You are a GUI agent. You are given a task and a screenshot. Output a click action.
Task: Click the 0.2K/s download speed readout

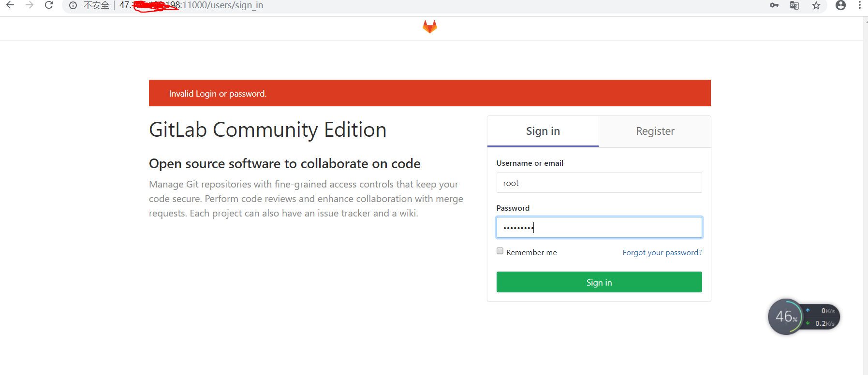pyautogui.click(x=825, y=323)
